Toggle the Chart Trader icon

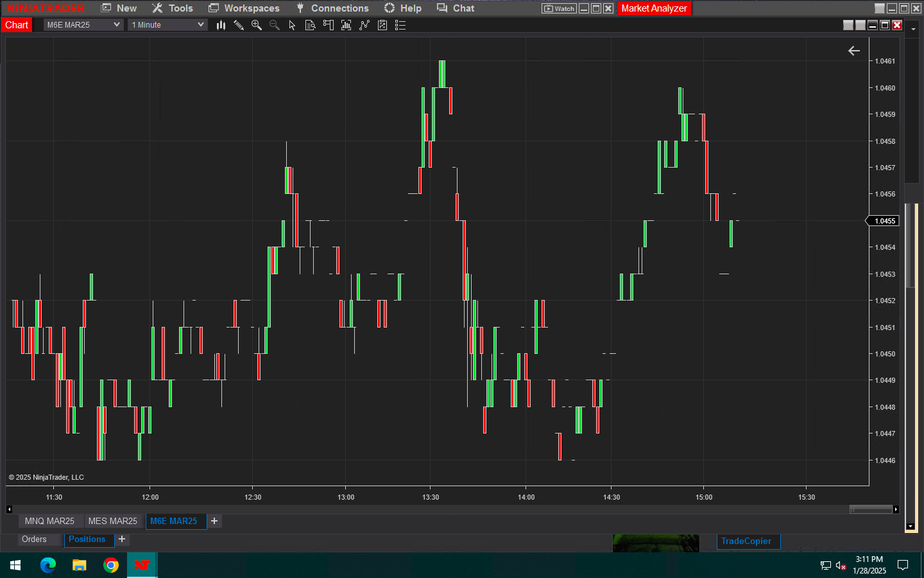point(329,25)
